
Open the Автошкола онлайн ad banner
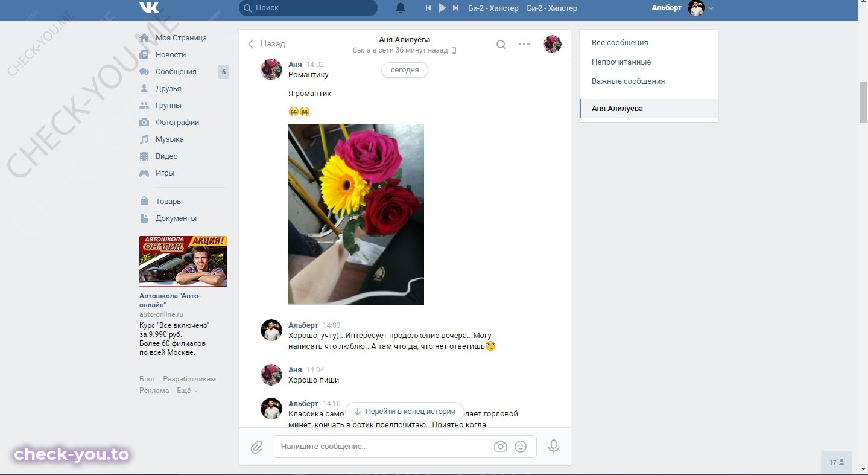[183, 261]
